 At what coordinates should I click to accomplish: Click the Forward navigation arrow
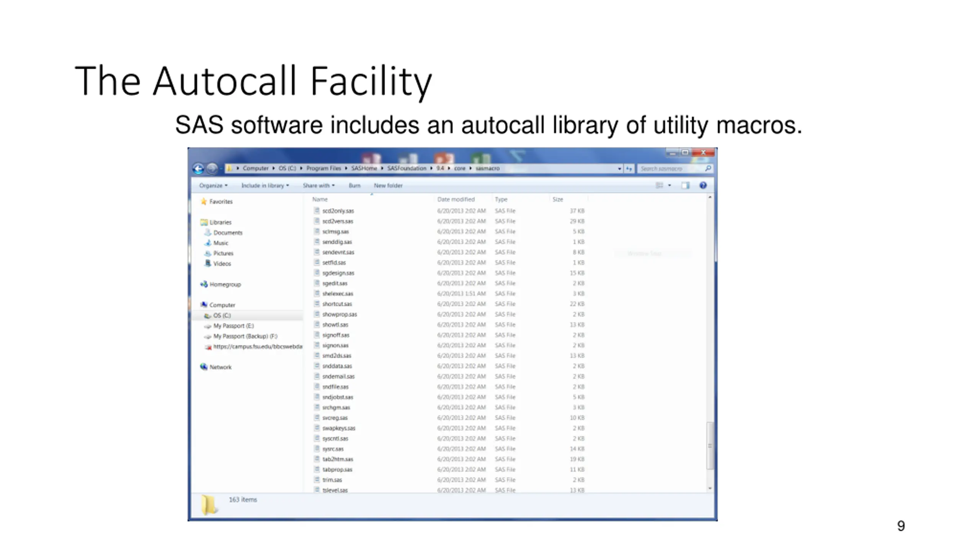coord(212,168)
